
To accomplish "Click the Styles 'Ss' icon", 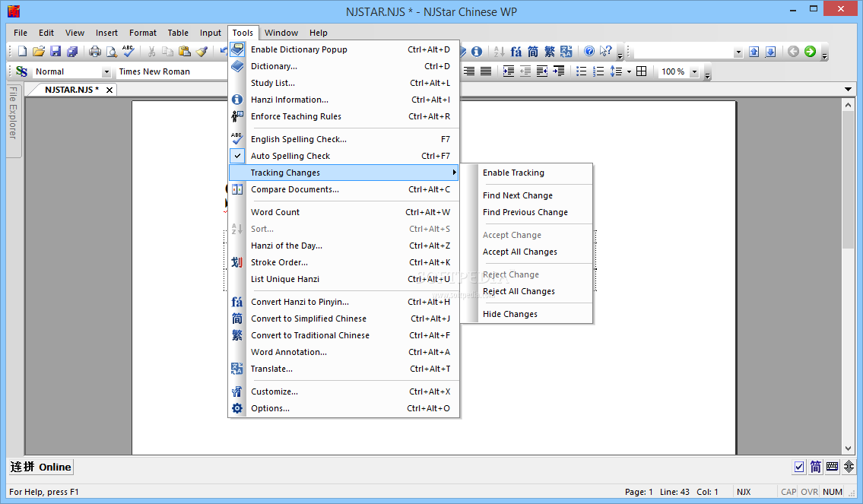I will click(22, 71).
